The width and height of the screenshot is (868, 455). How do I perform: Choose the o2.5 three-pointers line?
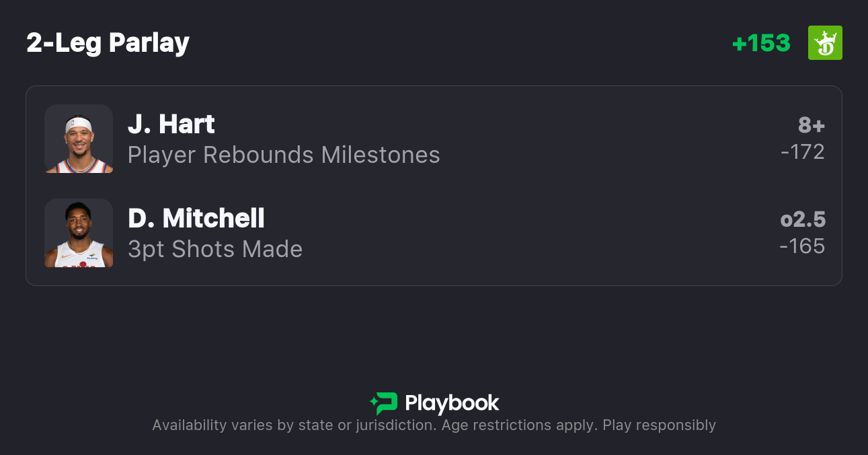[803, 219]
